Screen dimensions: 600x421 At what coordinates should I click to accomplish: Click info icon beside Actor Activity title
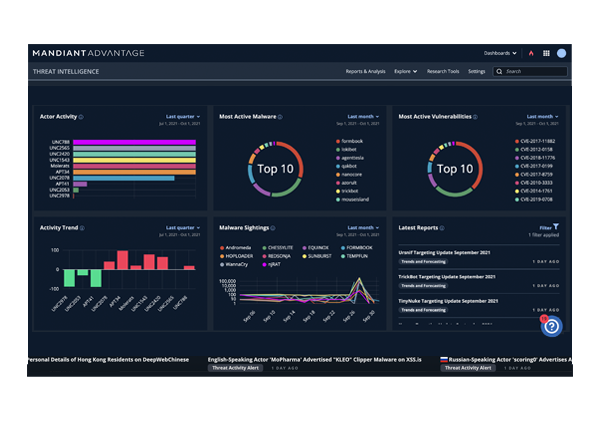(81, 117)
